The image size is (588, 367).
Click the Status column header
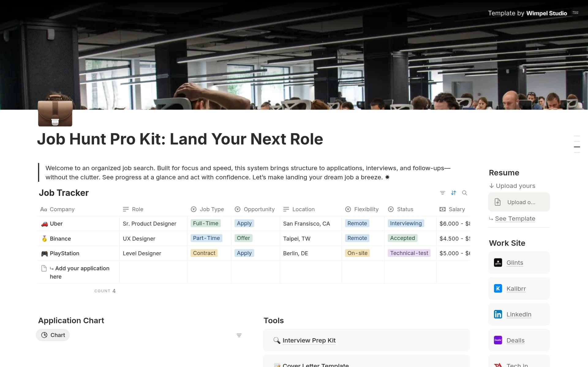pyautogui.click(x=405, y=209)
